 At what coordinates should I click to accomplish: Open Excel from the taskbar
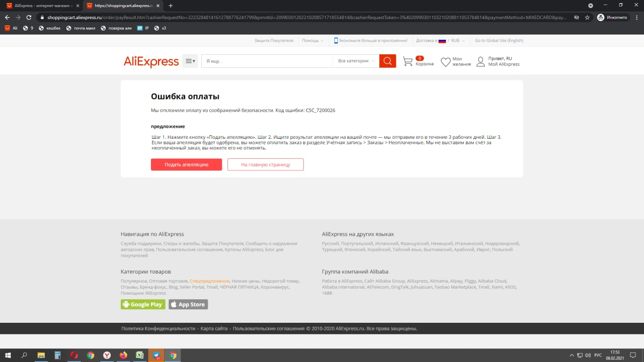[x=140, y=355]
